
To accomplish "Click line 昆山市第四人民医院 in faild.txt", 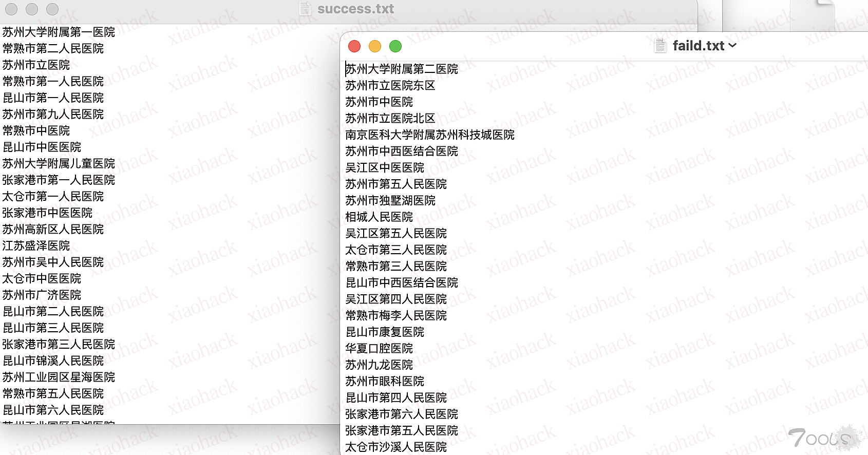I will coord(396,397).
